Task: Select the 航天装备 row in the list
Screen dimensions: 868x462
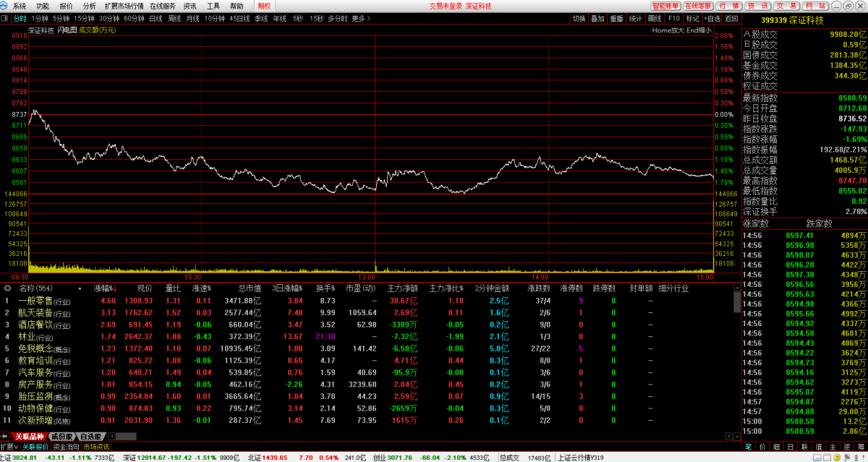Action: pyautogui.click(x=34, y=312)
